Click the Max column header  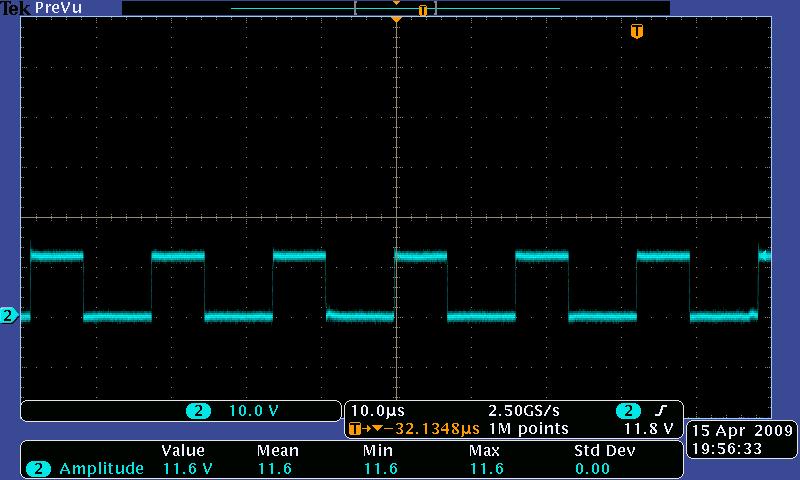(x=484, y=451)
